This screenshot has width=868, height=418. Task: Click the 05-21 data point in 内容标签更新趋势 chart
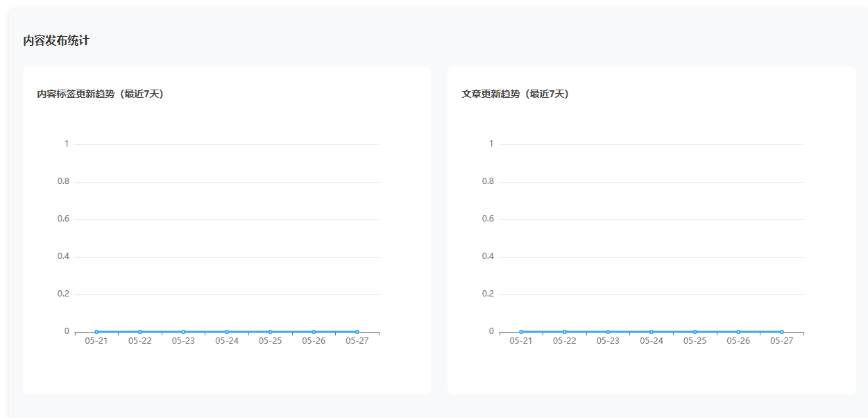[x=96, y=332]
